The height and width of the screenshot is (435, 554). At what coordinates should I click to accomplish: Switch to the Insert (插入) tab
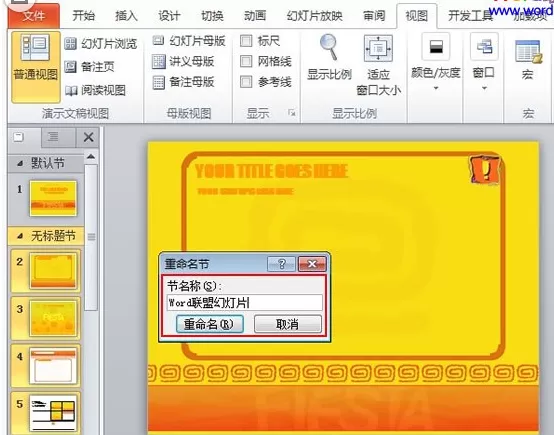126,16
